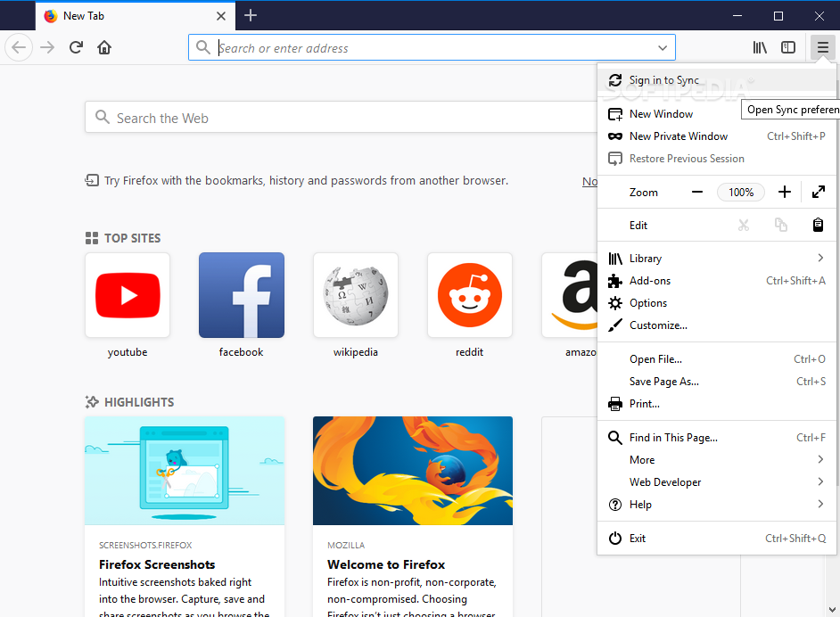Click the Cut scissors icon
The width and height of the screenshot is (840, 617).
(x=744, y=225)
